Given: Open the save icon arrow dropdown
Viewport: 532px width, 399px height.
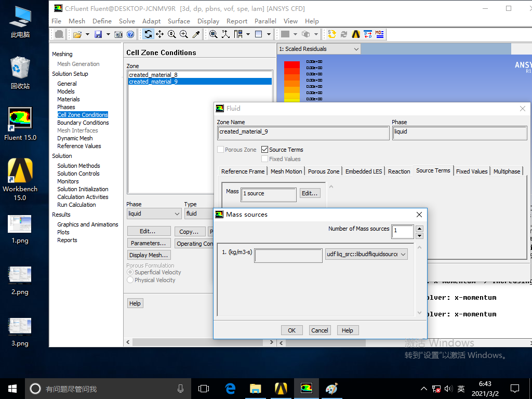Looking at the screenshot, I should [108, 34].
